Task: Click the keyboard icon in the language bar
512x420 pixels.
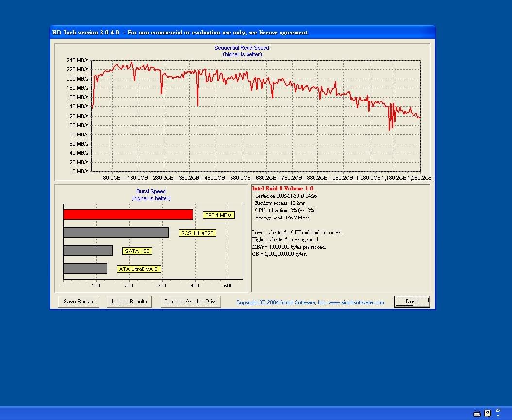Action: [477, 413]
